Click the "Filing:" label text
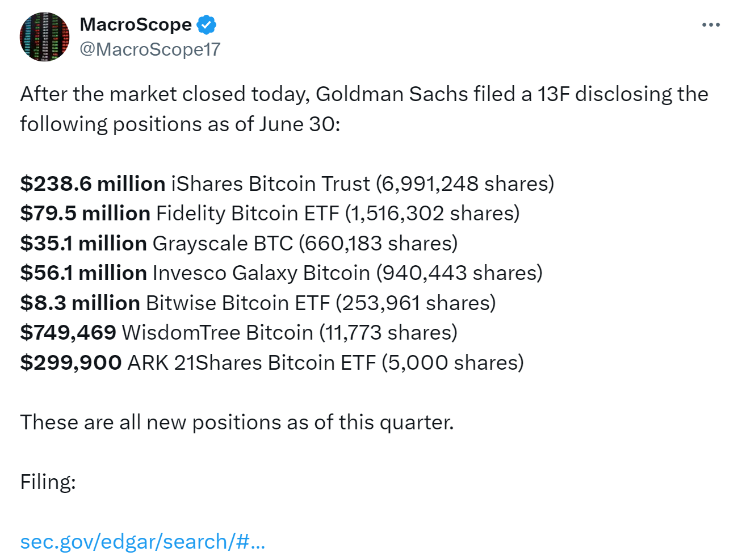The height and width of the screenshot is (560, 738). 48,482
